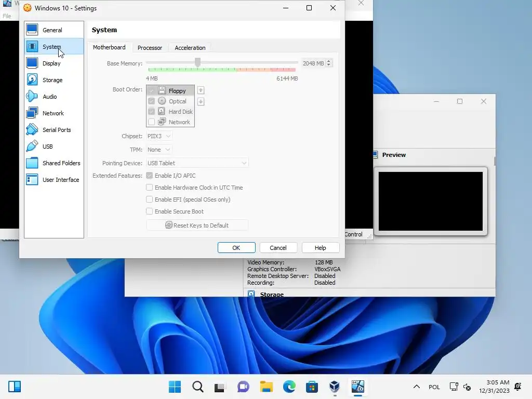Screen dimensions: 532x399
Task: Open the Display settings category
Action: click(54, 63)
